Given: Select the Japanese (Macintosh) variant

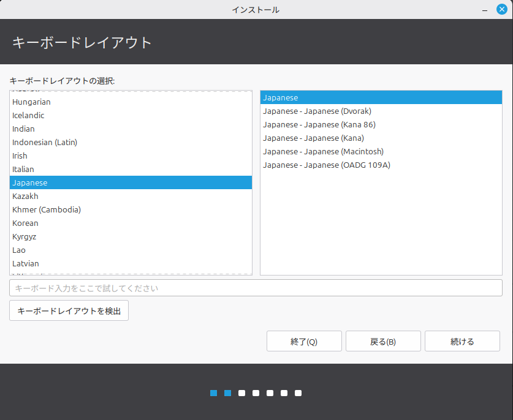Looking at the screenshot, I should (x=323, y=152).
